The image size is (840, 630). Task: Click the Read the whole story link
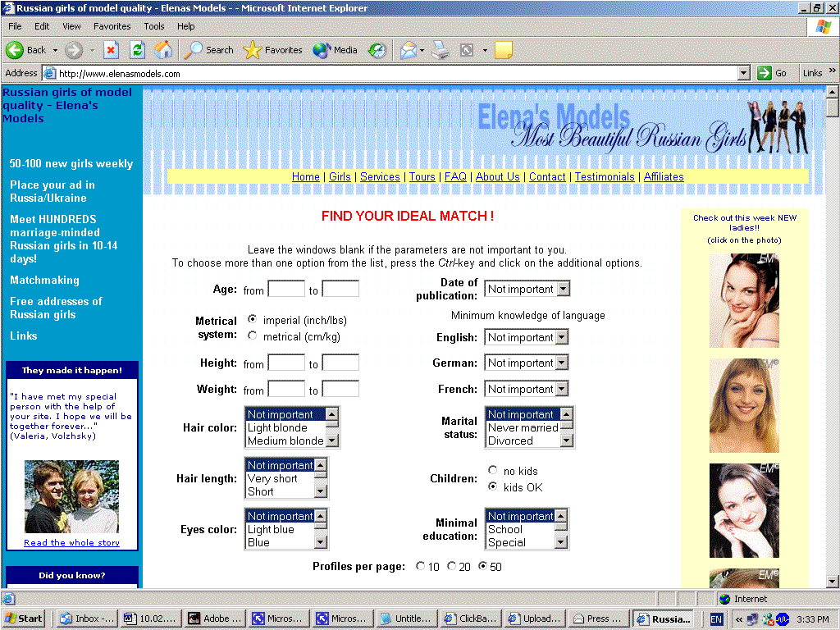[72, 543]
